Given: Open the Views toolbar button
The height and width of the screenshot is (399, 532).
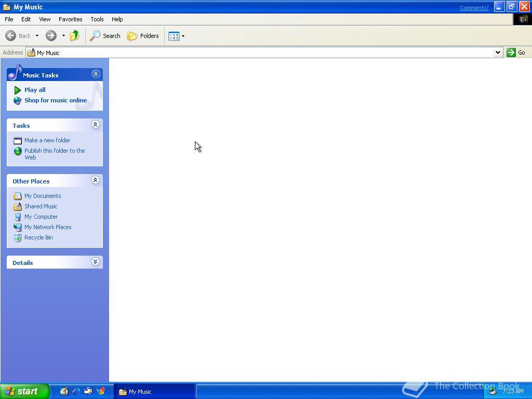Looking at the screenshot, I should [174, 36].
